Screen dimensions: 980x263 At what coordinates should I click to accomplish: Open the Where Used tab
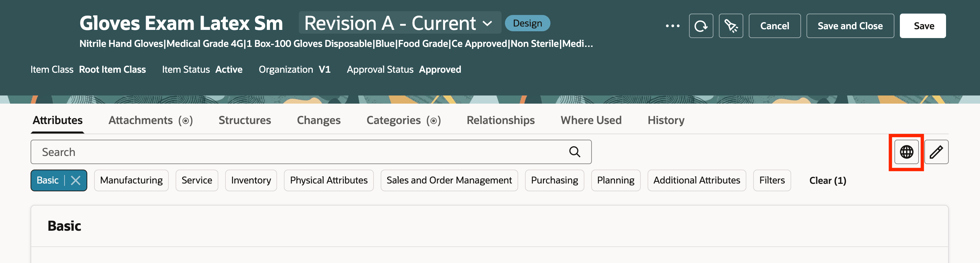591,120
